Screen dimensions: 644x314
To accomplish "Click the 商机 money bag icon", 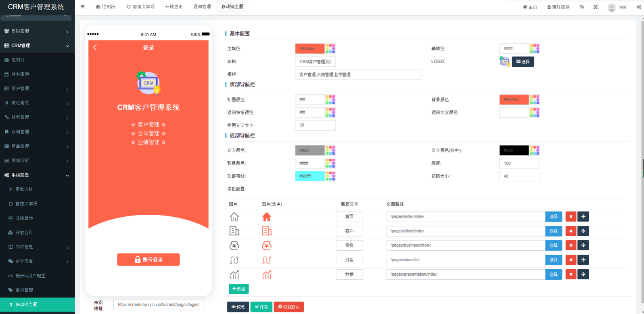I will [x=234, y=245].
